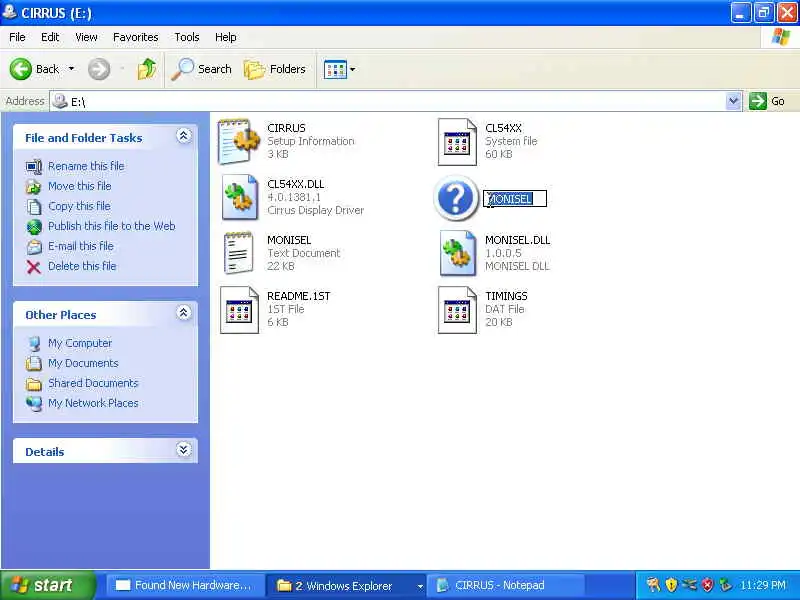Click the CIRRUS file name text

[x=286, y=128]
